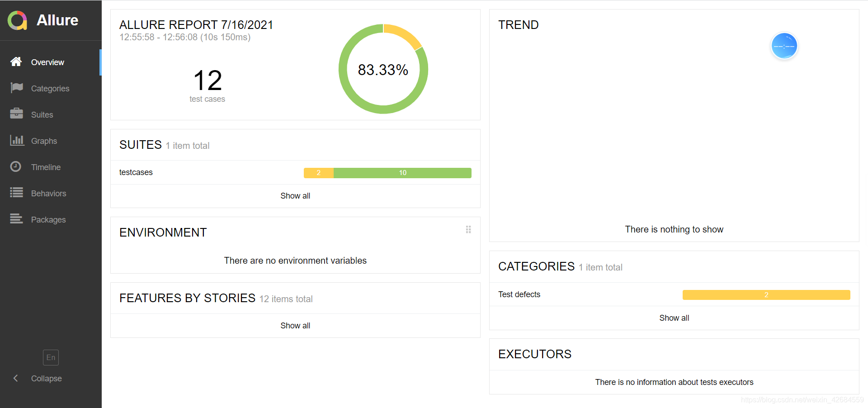Navigate to Graphs label

click(x=44, y=141)
